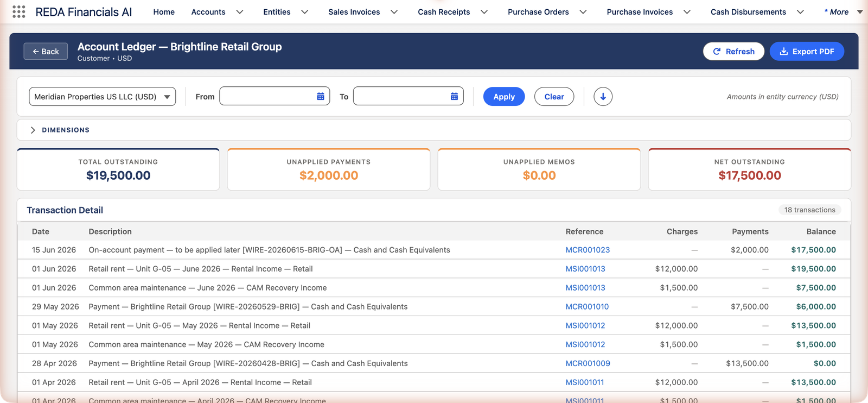The width and height of the screenshot is (868, 403).
Task: Open the From date calendar picker
Action: point(321,97)
